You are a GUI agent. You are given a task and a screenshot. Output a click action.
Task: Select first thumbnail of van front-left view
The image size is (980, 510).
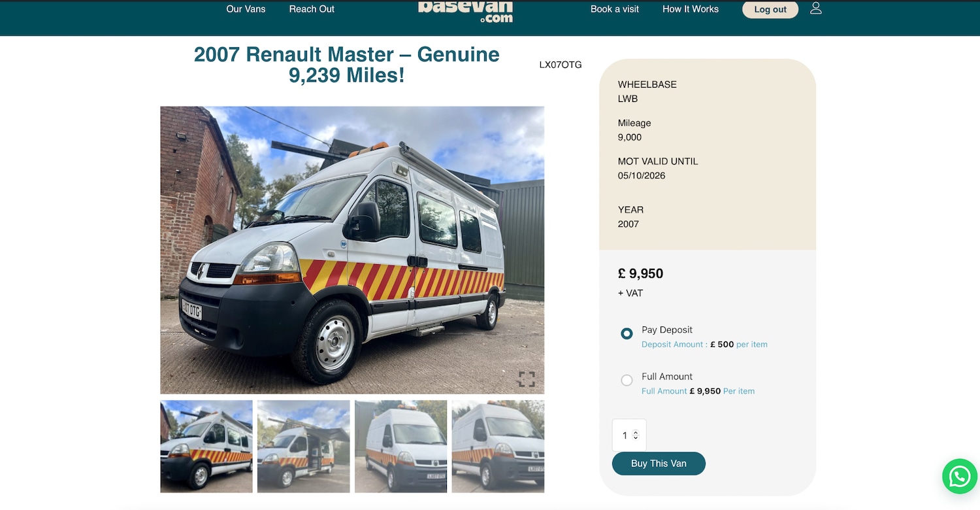tap(206, 447)
